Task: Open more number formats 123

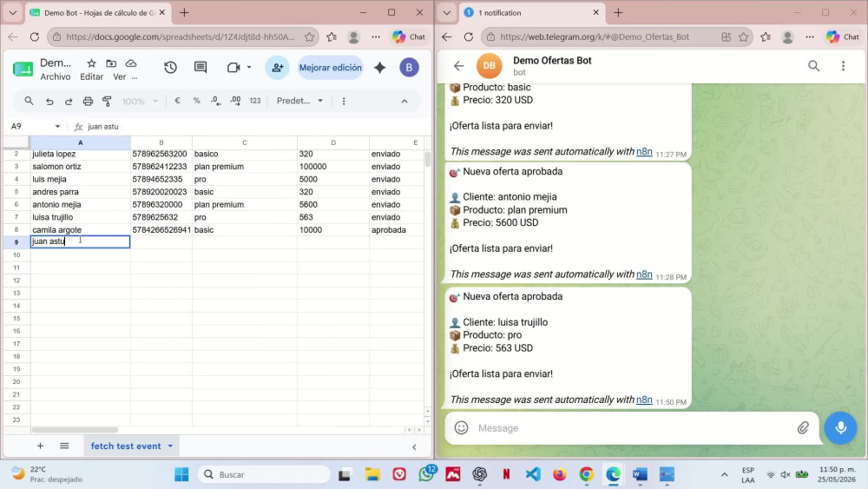Action: pyautogui.click(x=254, y=101)
